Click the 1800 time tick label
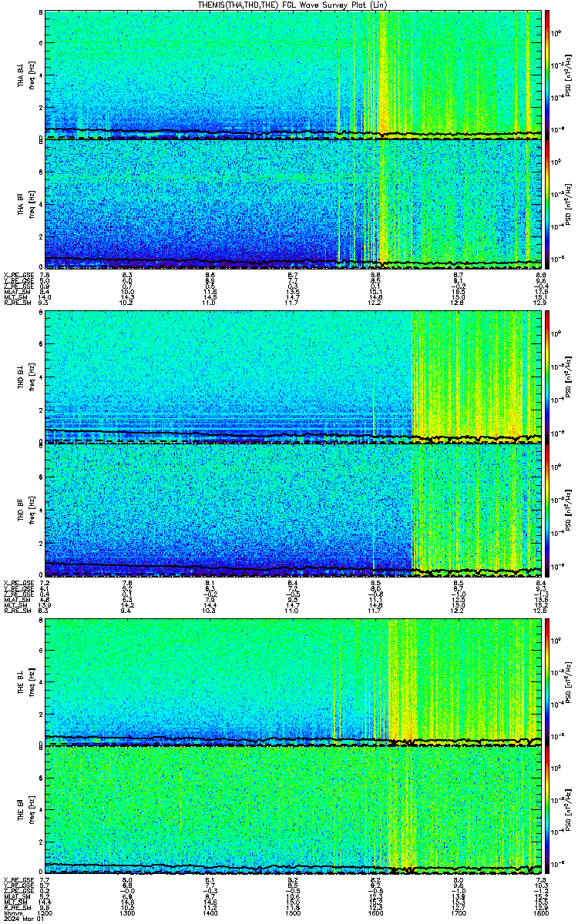 tap(540, 912)
